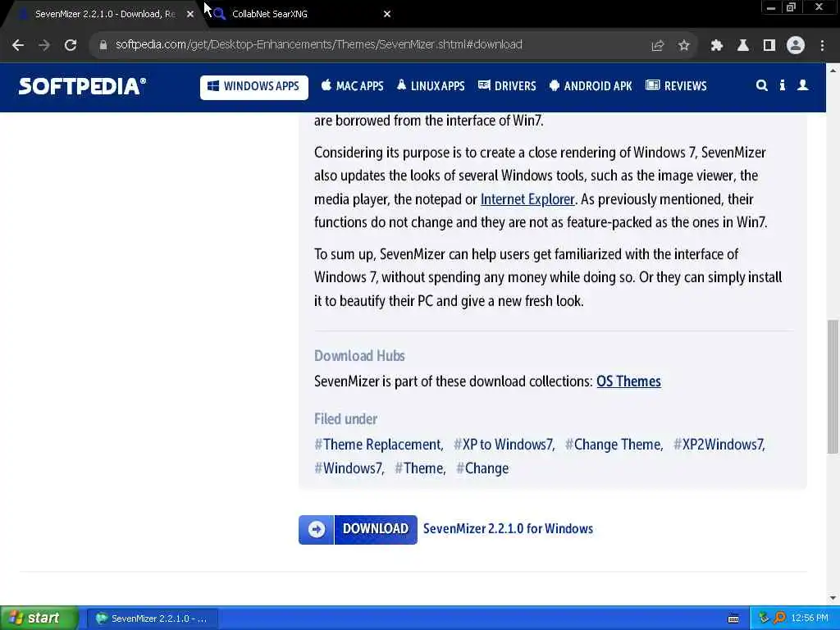This screenshot has height=630, width=840.
Task: Bookmark this page with the star
Action: point(683,46)
